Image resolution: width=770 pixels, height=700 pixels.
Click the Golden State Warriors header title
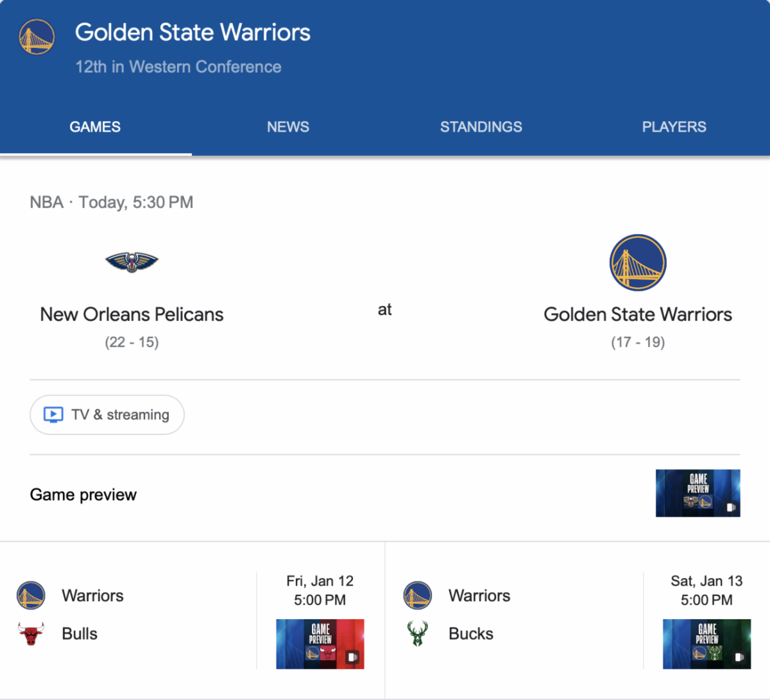pos(193,33)
